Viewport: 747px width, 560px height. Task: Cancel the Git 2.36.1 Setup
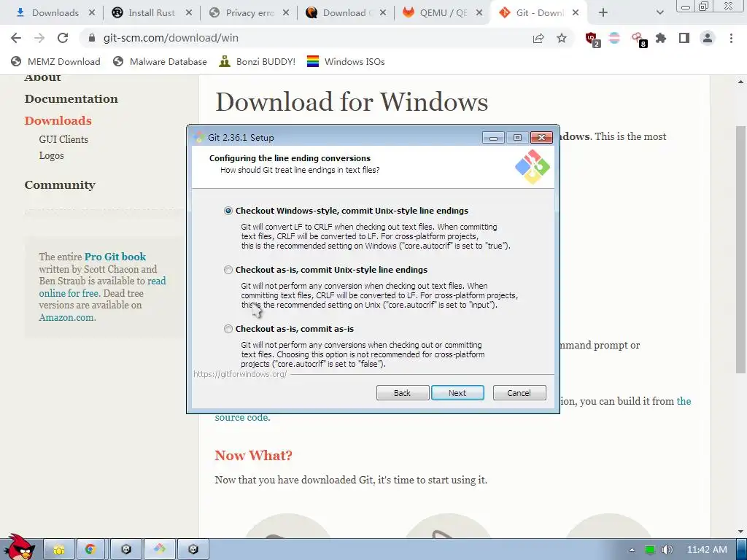[519, 393]
